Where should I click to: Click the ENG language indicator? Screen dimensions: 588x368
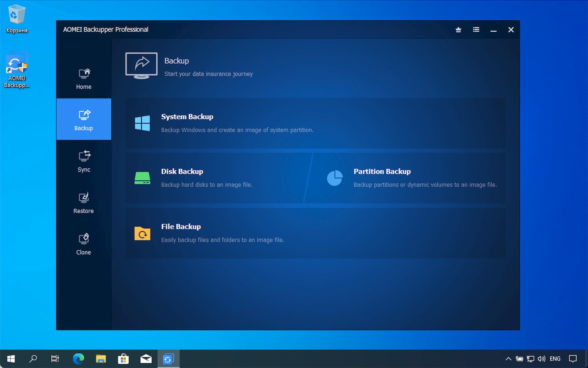555,359
